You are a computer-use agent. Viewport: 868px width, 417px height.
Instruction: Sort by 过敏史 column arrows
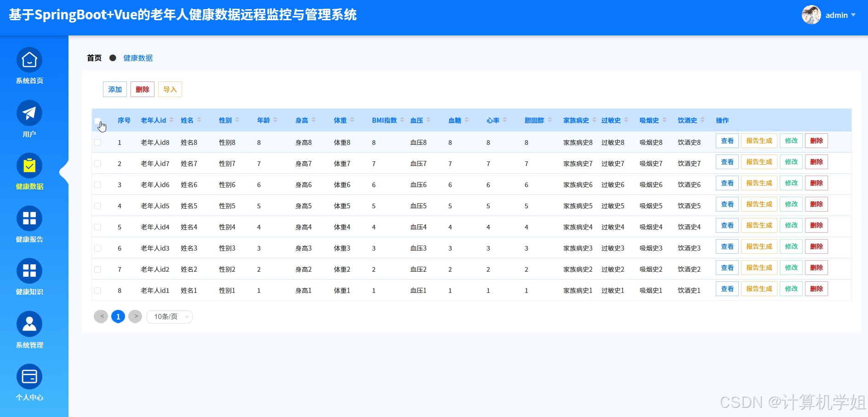626,120
